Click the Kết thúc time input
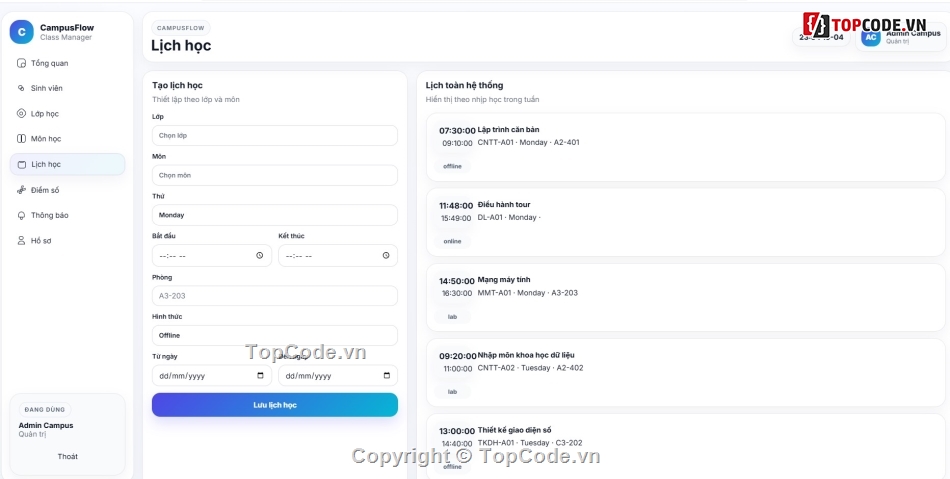The width and height of the screenshot is (950, 479). tap(337, 256)
